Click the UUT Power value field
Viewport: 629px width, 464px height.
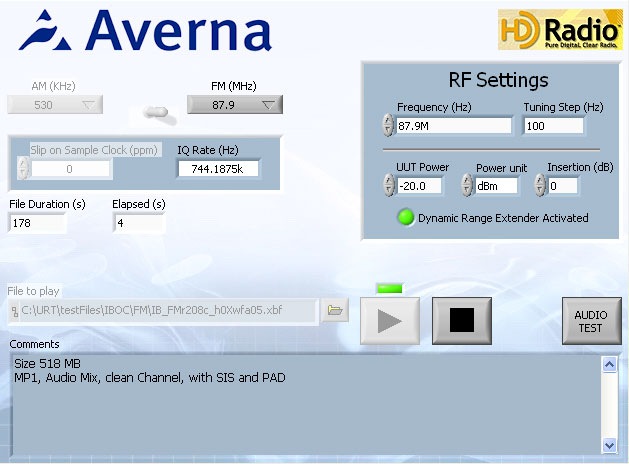[419, 186]
